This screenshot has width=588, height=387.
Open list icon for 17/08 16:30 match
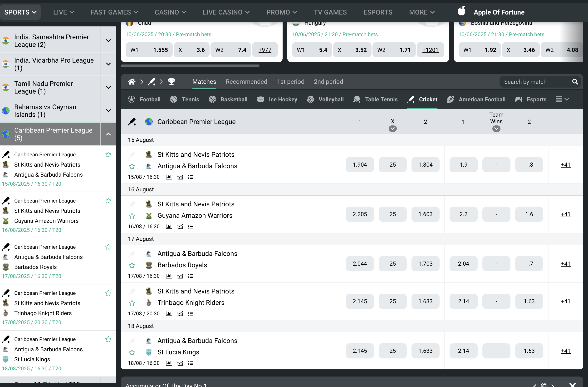point(191,276)
